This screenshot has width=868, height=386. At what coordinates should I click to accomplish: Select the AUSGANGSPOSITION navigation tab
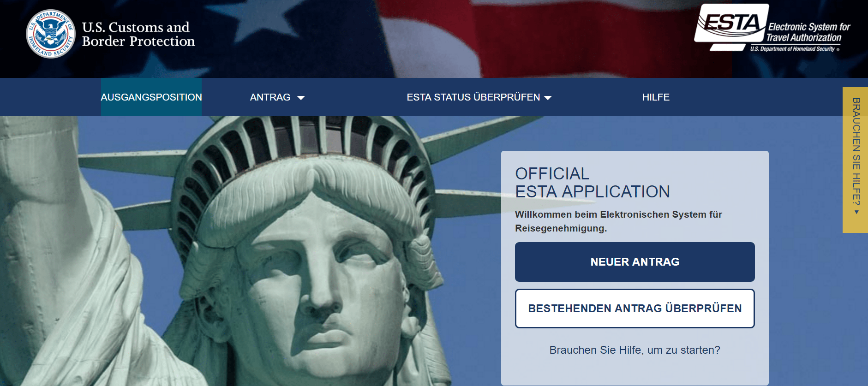pos(151,97)
